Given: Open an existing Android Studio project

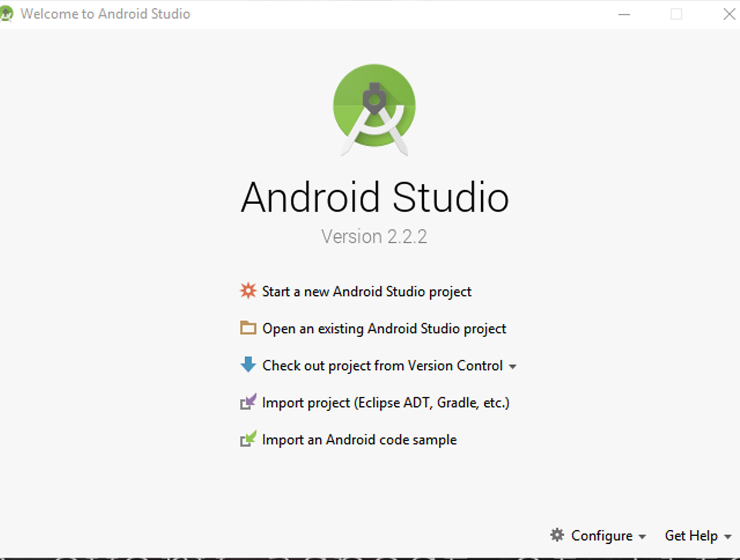Looking at the screenshot, I should [x=384, y=329].
